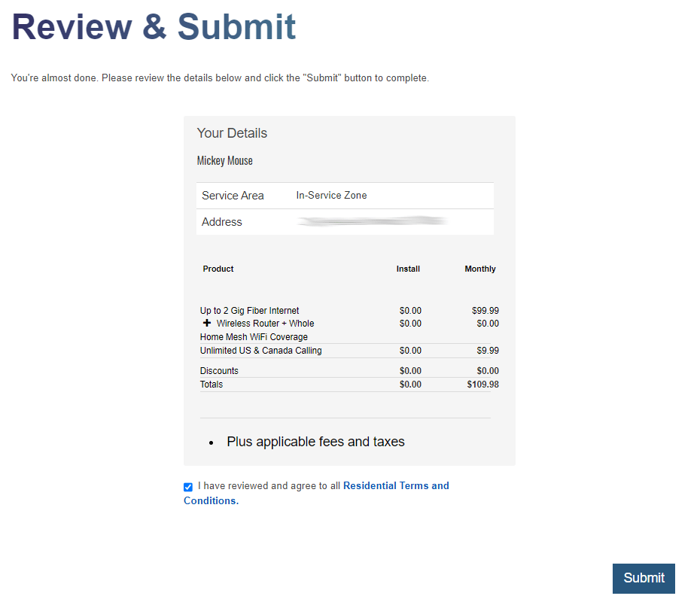Select the Discounts row

(x=219, y=370)
